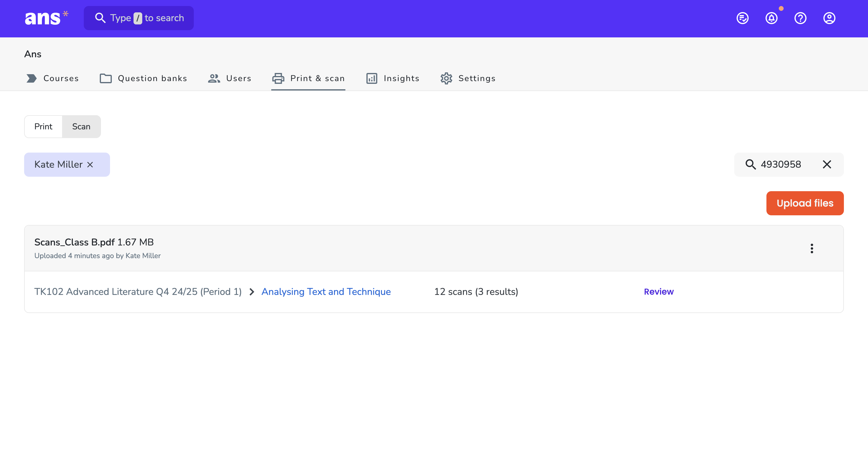Open the Settings tab

coord(468,78)
